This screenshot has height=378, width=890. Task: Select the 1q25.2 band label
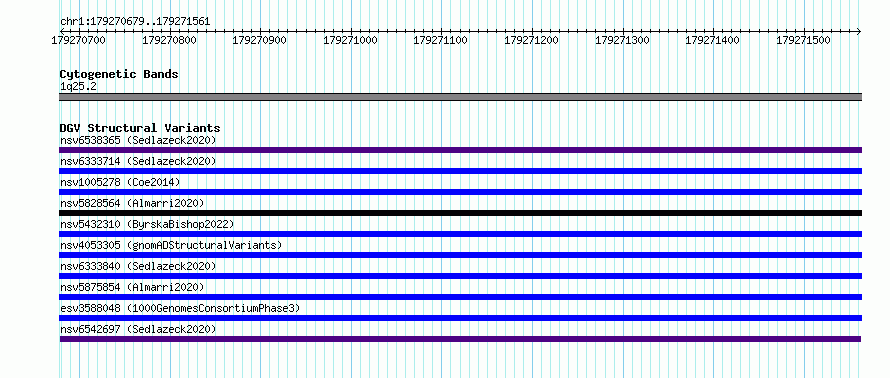point(78,86)
